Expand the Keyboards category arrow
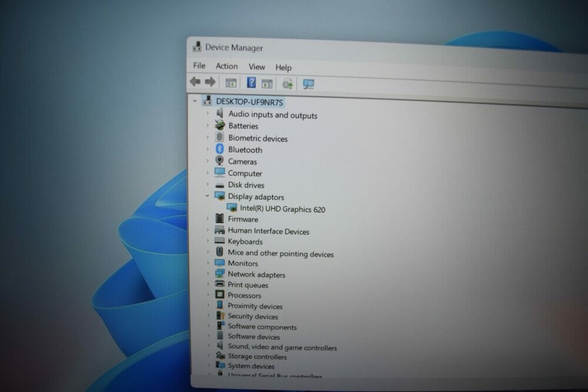Image resolution: width=588 pixels, height=392 pixels. pos(208,240)
